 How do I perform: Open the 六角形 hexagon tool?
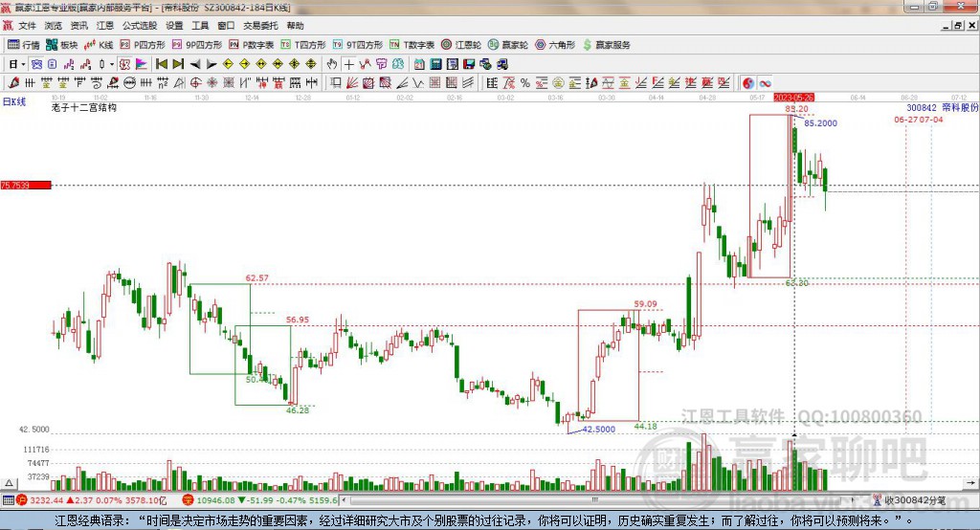click(555, 45)
